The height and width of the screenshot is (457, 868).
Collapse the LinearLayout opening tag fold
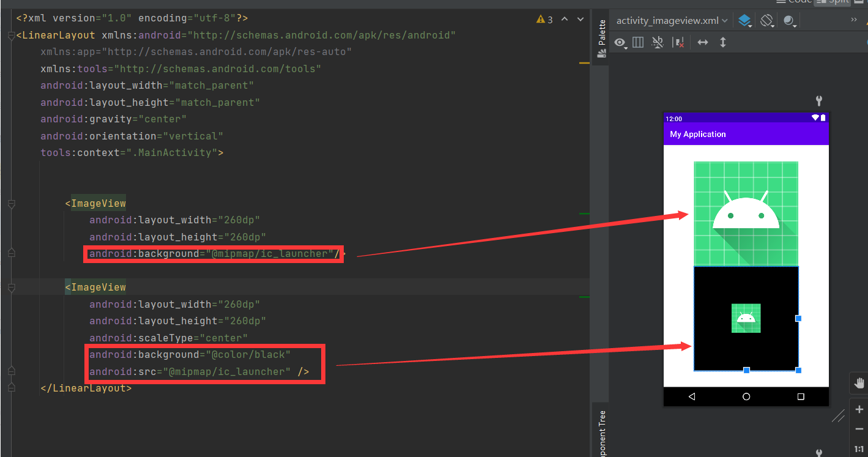click(11, 36)
